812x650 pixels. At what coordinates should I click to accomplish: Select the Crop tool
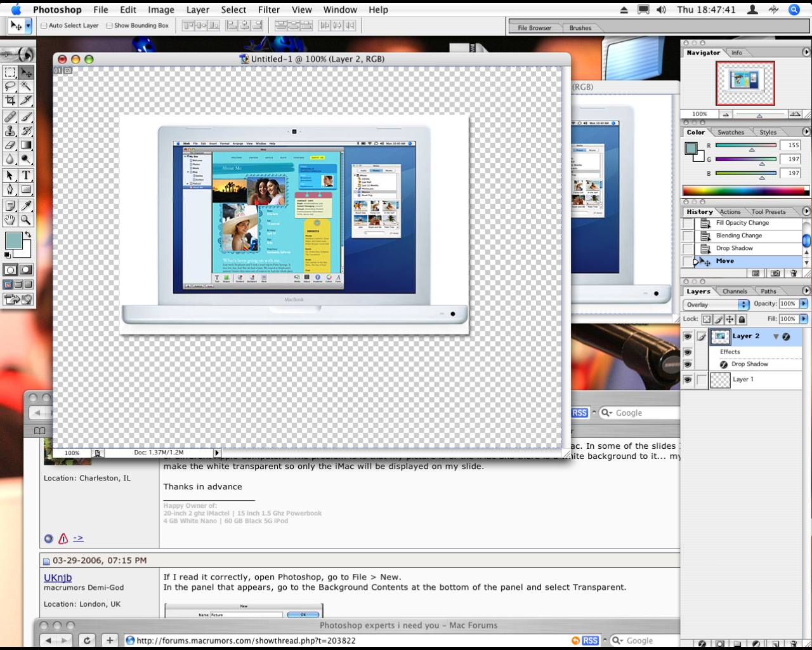tap(10, 100)
